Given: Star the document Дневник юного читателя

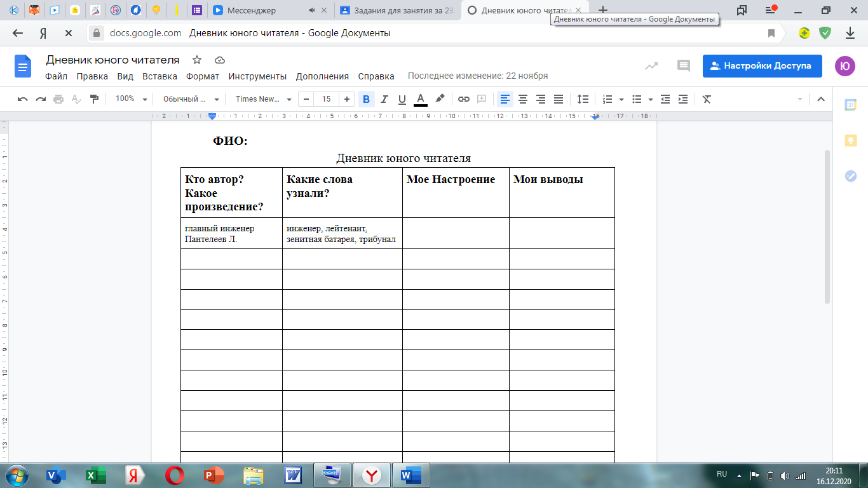Looking at the screenshot, I should point(197,60).
